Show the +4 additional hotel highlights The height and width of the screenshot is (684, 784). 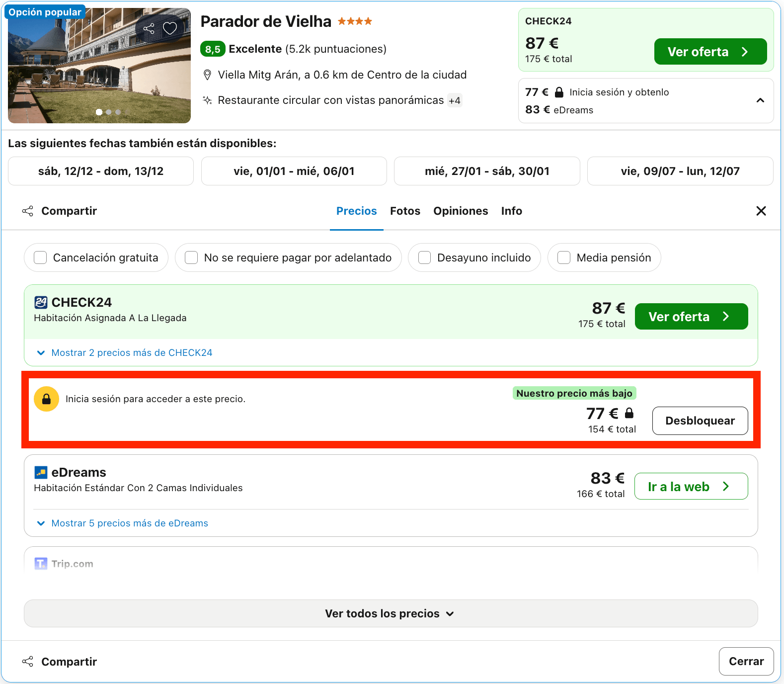pyautogui.click(x=455, y=101)
